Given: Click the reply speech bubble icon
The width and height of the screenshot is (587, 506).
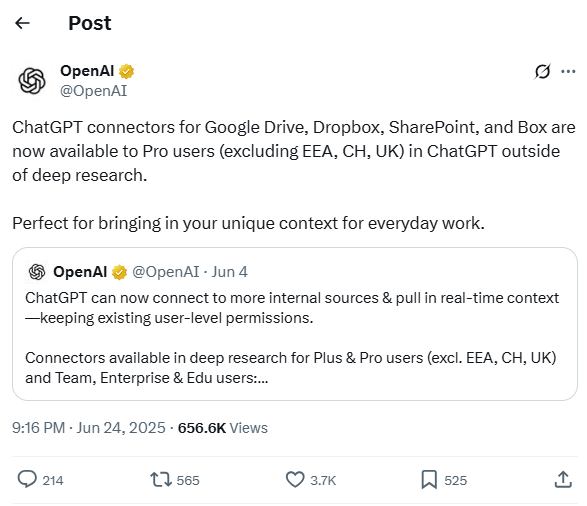Looking at the screenshot, I should [27, 479].
